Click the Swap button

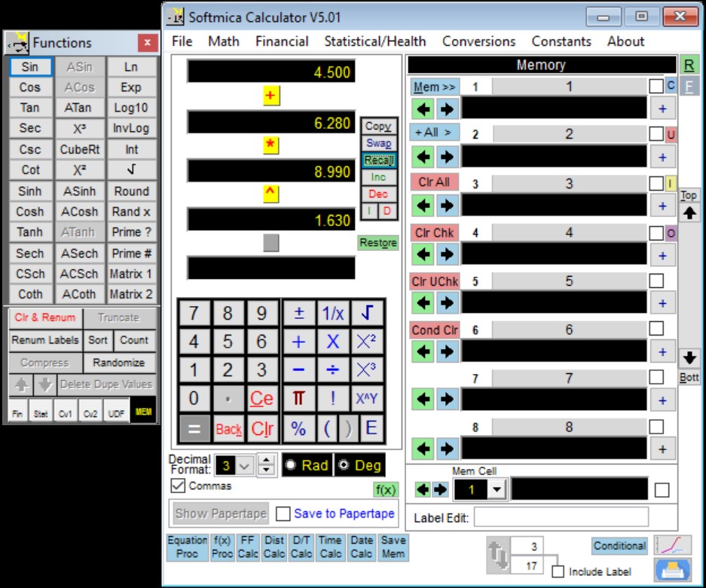click(379, 143)
